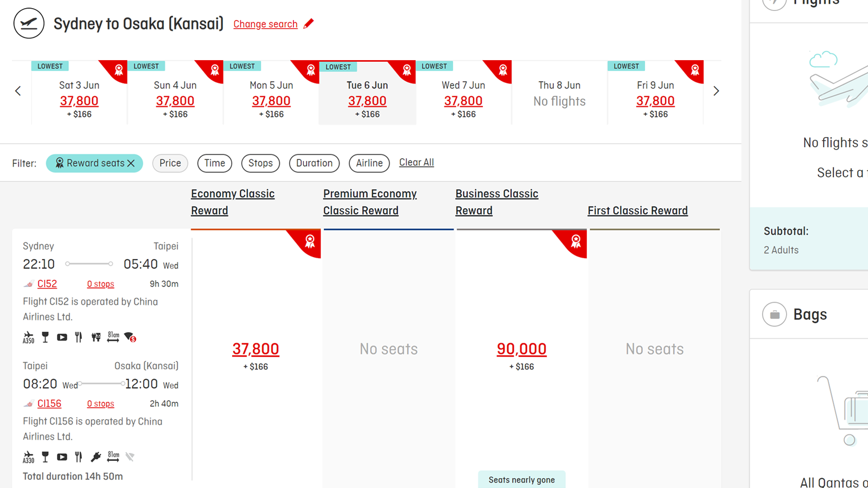Click Total duration 14h 50m text
The image size is (868, 488).
point(73,477)
